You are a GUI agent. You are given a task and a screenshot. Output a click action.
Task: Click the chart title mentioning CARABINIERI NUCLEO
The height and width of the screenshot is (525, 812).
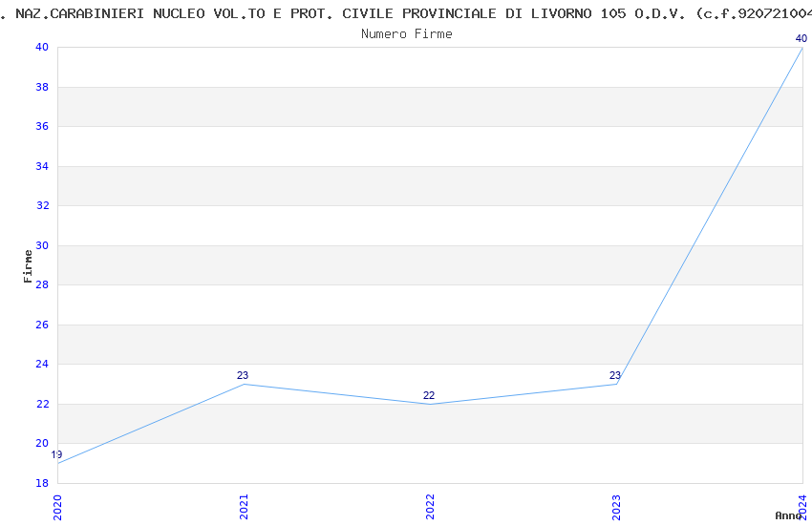point(406,13)
